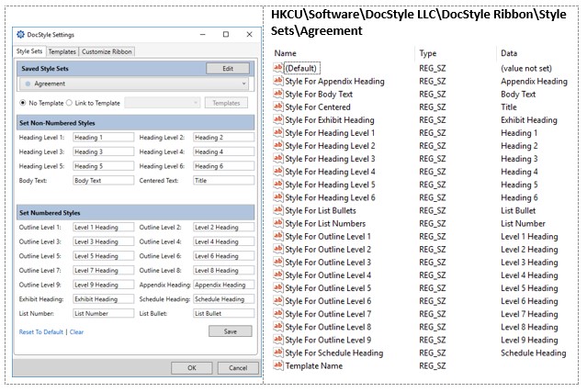The width and height of the screenshot is (587, 392).
Task: Click the Style For Outline Level 4 icon
Action: [x=277, y=274]
